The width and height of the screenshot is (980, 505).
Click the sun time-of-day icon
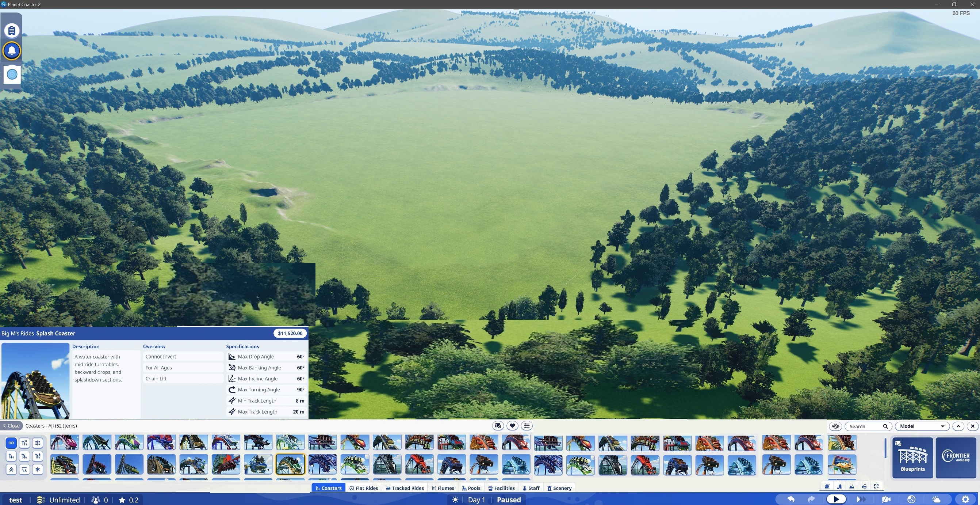(455, 500)
